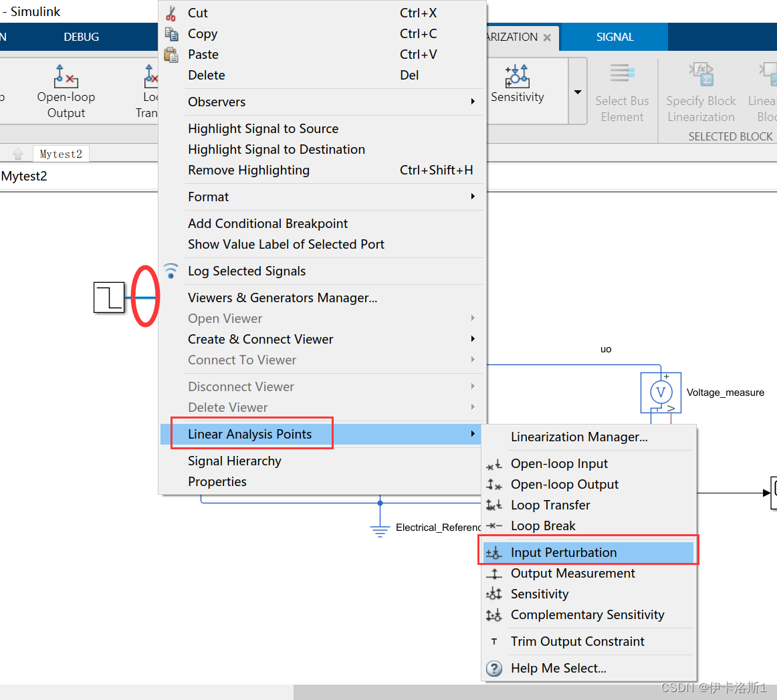777x700 pixels.
Task: Click the Cut scissors icon
Action: point(171,13)
